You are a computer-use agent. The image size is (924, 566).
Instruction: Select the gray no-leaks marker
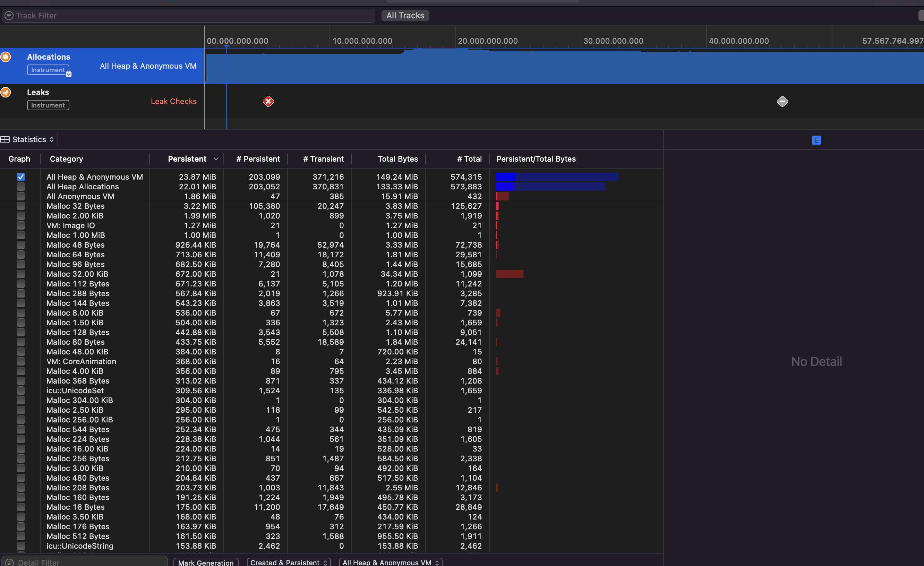pyautogui.click(x=782, y=101)
